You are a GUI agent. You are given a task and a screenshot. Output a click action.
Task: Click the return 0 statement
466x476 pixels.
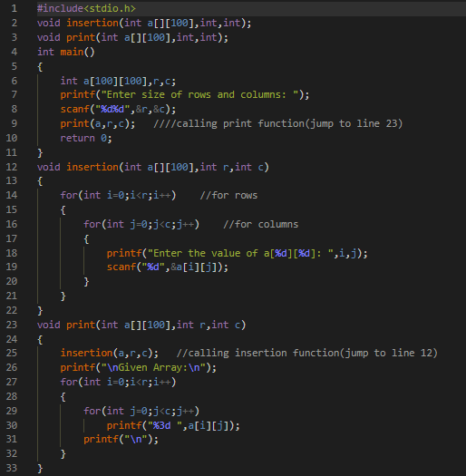(86, 139)
